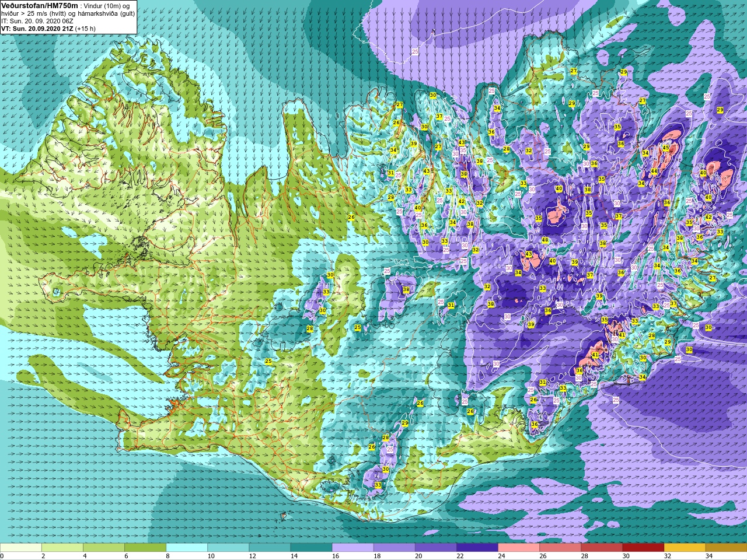Click the 18–20 m/s light purple legend swatch
The width and height of the screenshot is (747, 560).
coord(394,548)
